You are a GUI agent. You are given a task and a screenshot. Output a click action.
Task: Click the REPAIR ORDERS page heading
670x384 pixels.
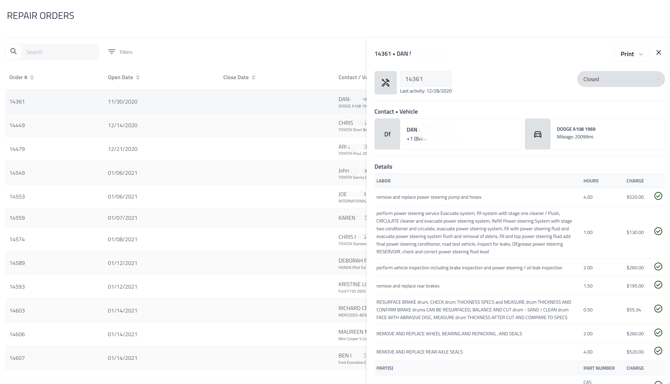pos(41,16)
